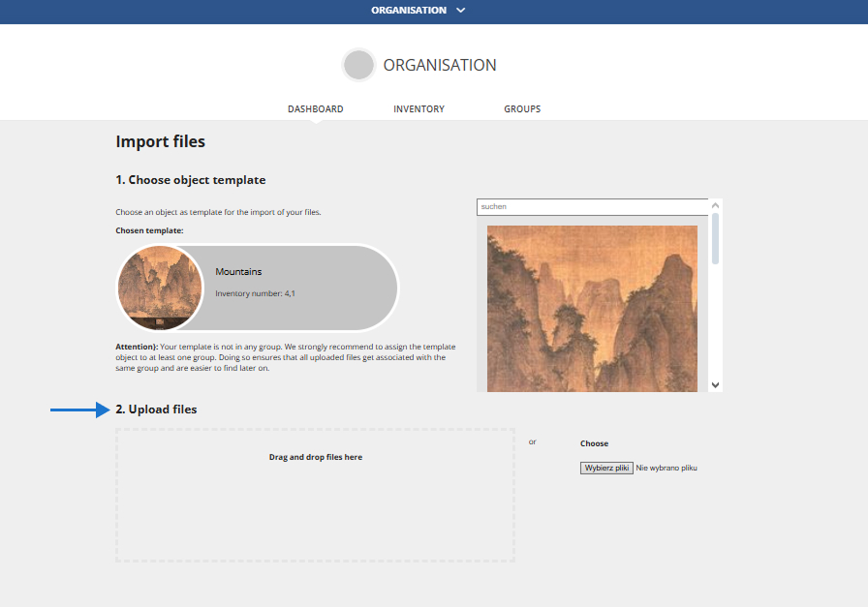Click the scroll up arrow in template list

(x=716, y=205)
